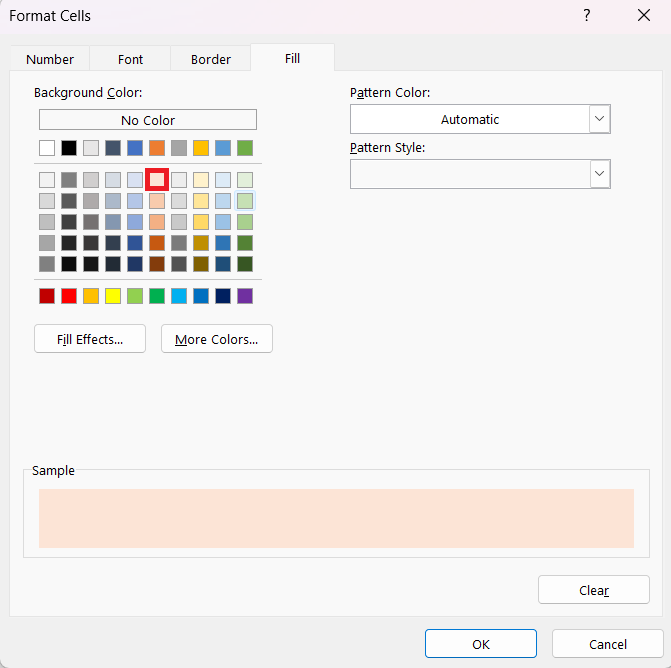Switch to the Number tab
This screenshot has width=671, height=668.
50,59
